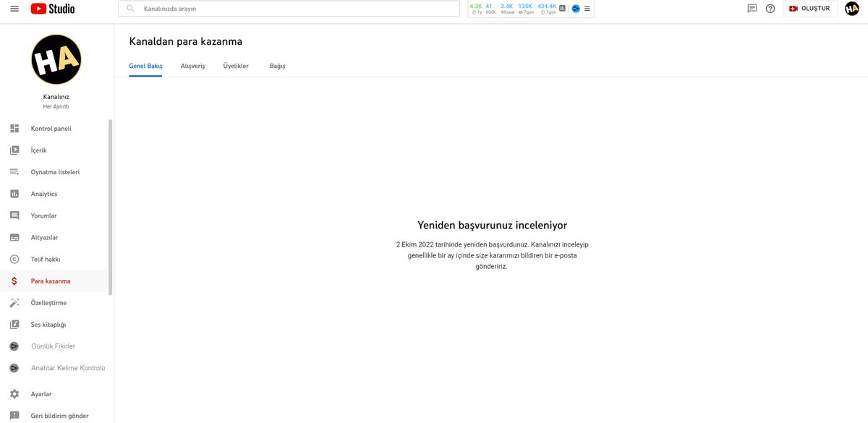Open the help question mark icon

pos(770,9)
